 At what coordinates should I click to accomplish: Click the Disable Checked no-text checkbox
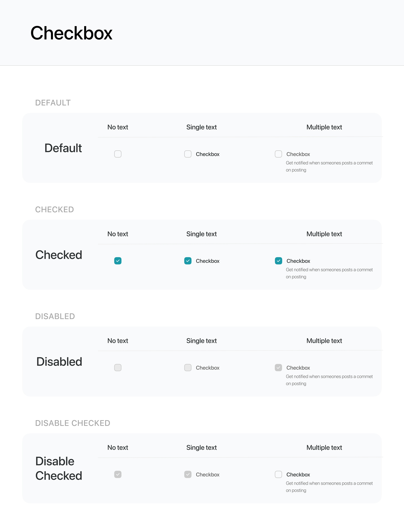tap(118, 474)
